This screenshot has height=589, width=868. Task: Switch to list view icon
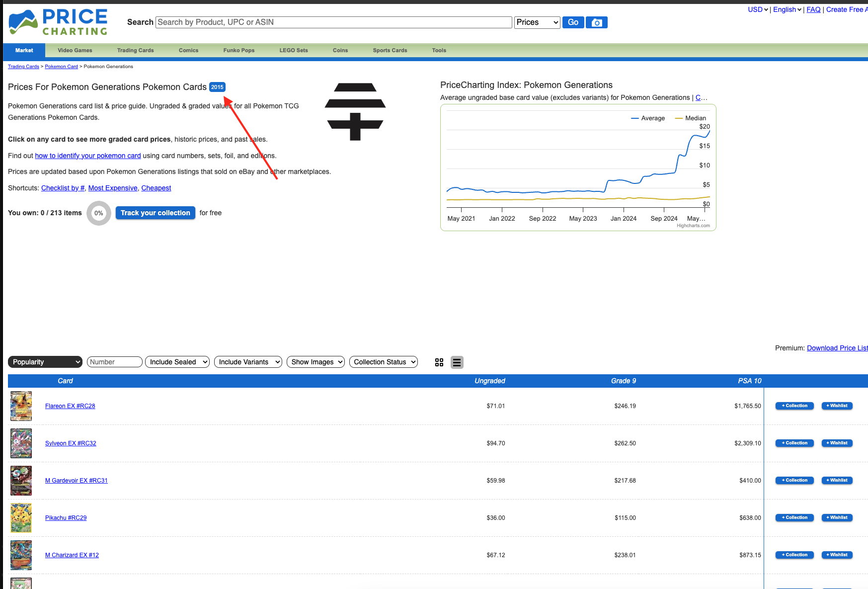click(457, 362)
